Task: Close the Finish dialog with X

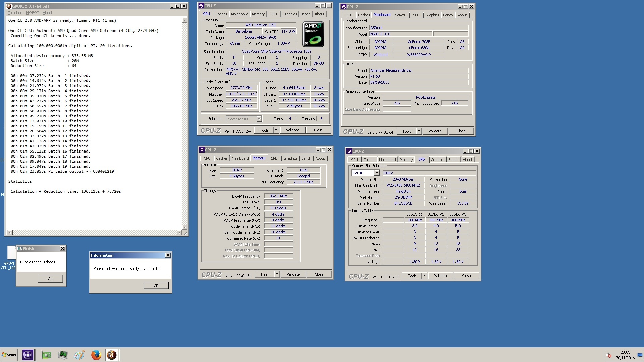Action: click(x=62, y=249)
